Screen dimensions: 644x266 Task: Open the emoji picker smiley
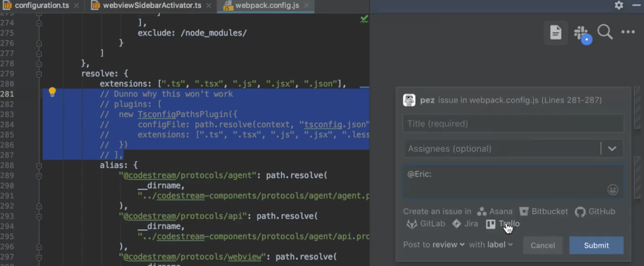[x=612, y=189]
